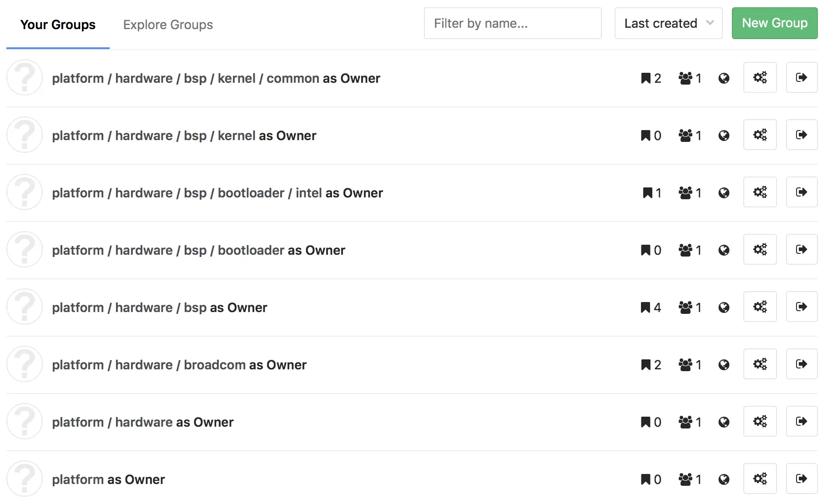827x504 pixels.
Task: Click the projects bookmark icon showing 4 on bsp row
Action: [650, 307]
